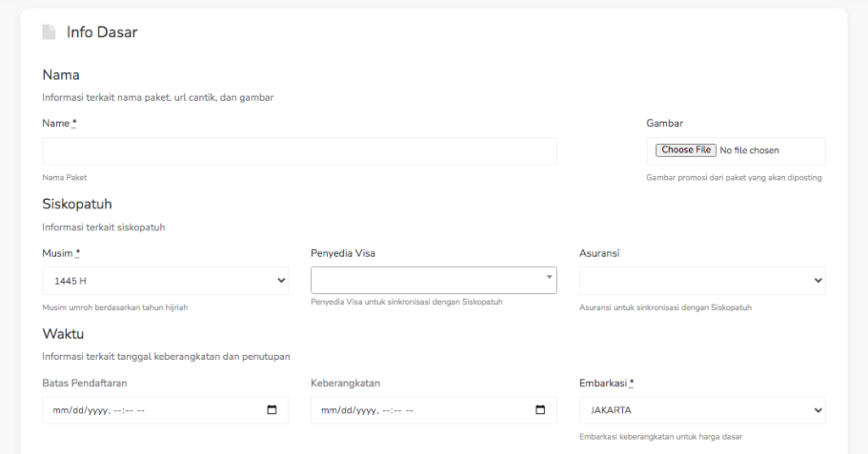Image resolution: width=868 pixels, height=454 pixels.
Task: Click the Name field label
Action: point(56,124)
